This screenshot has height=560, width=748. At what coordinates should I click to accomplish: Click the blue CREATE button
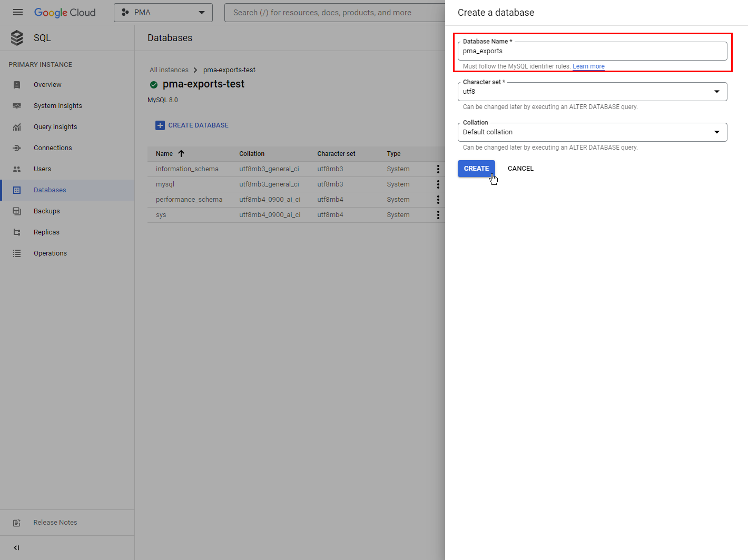(476, 169)
